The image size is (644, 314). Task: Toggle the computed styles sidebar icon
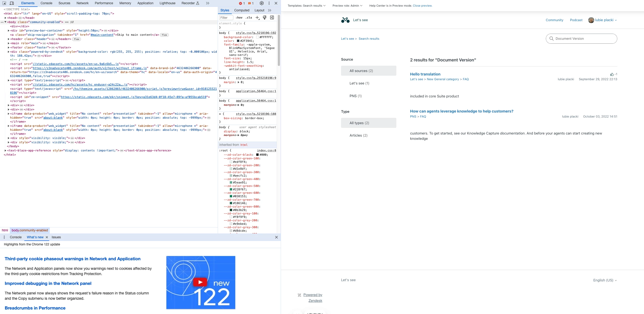click(x=272, y=17)
